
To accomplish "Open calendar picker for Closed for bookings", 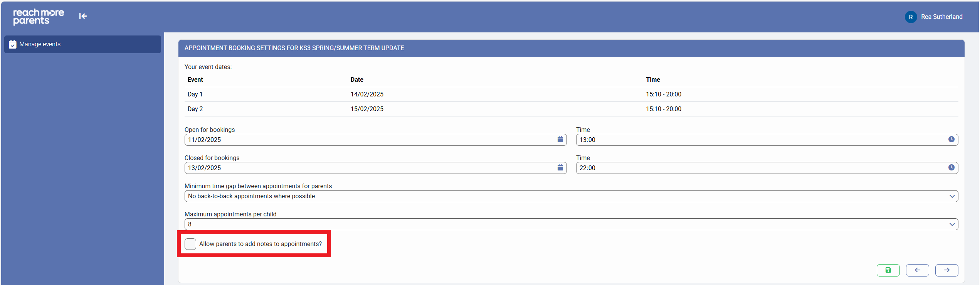I will coord(560,168).
